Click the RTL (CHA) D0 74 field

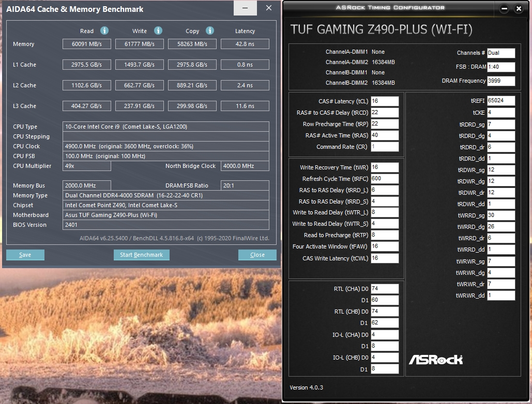tap(385, 289)
